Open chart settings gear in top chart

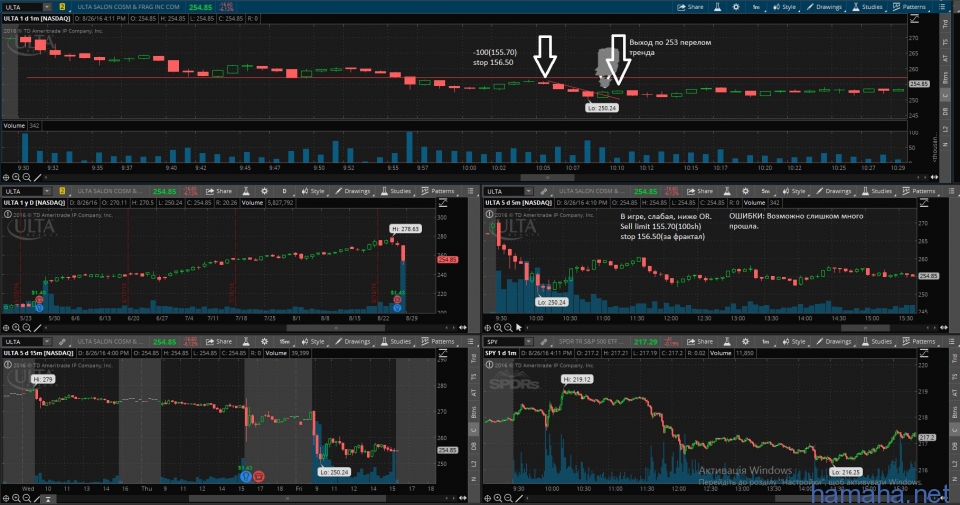tap(736, 7)
